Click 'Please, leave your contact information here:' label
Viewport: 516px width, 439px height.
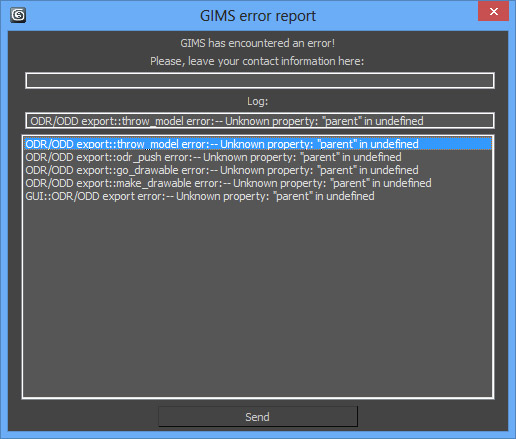click(x=257, y=61)
